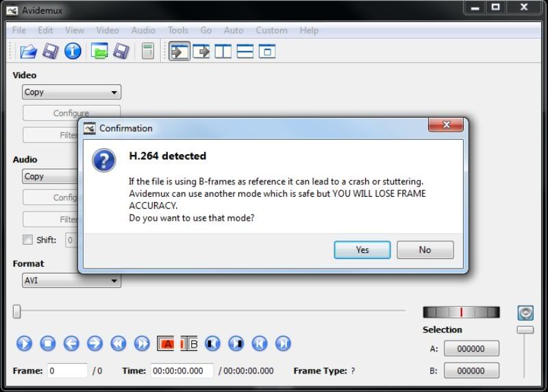Jump to previous keyframe
The image size is (548, 392).
pyautogui.click(x=119, y=343)
